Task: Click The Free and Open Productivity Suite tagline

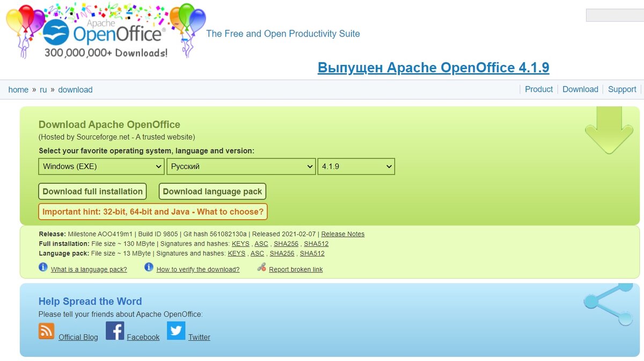Action: pos(283,34)
